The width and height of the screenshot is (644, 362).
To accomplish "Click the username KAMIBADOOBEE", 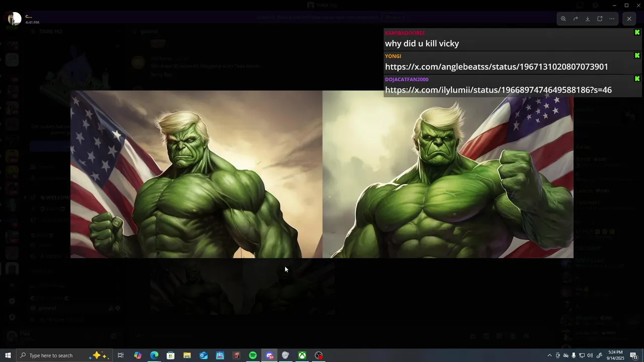I will 405,33.
